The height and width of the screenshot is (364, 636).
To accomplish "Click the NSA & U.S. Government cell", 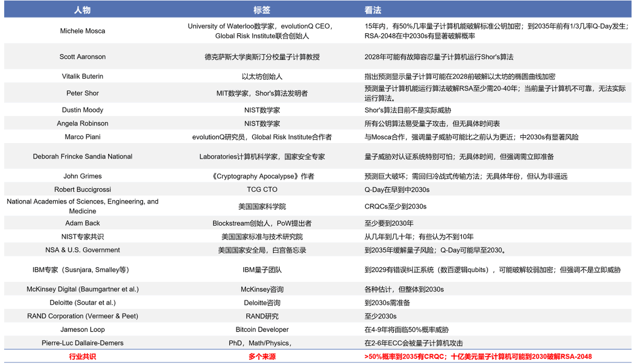I will (x=83, y=250).
